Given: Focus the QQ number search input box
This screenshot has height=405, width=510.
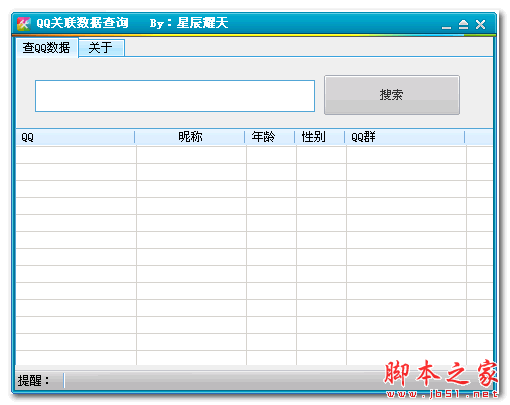Looking at the screenshot, I should [175, 96].
